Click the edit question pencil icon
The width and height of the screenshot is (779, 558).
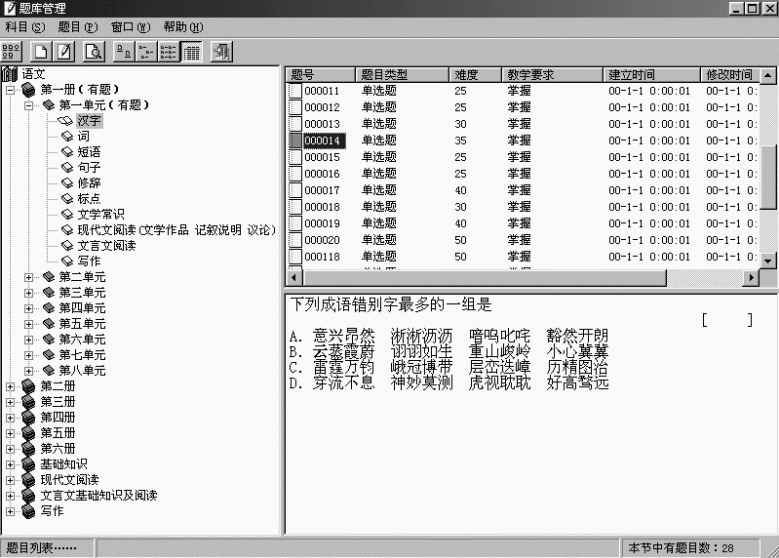[64, 51]
